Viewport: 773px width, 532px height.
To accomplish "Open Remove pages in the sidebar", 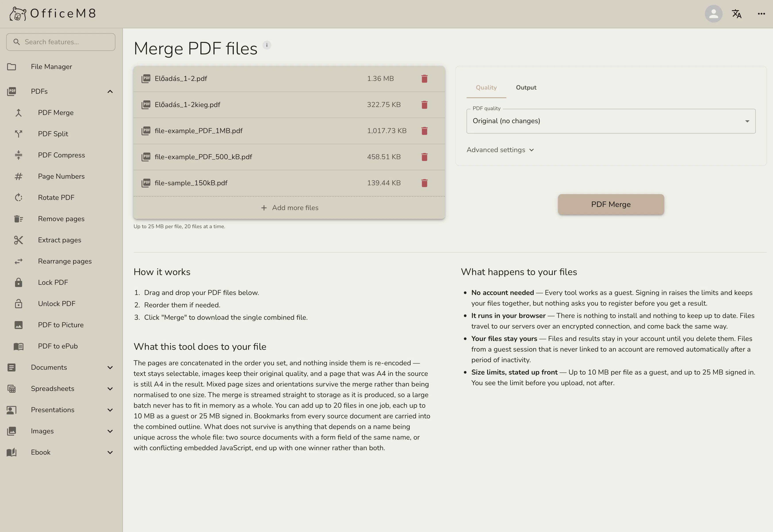I will [x=61, y=219].
